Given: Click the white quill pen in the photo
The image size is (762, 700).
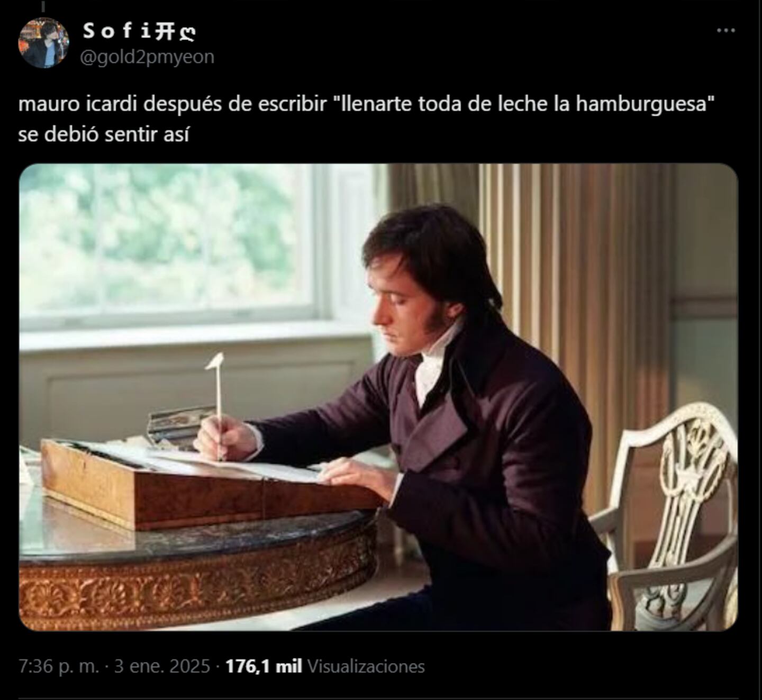Looking at the screenshot, I should pos(217,405).
